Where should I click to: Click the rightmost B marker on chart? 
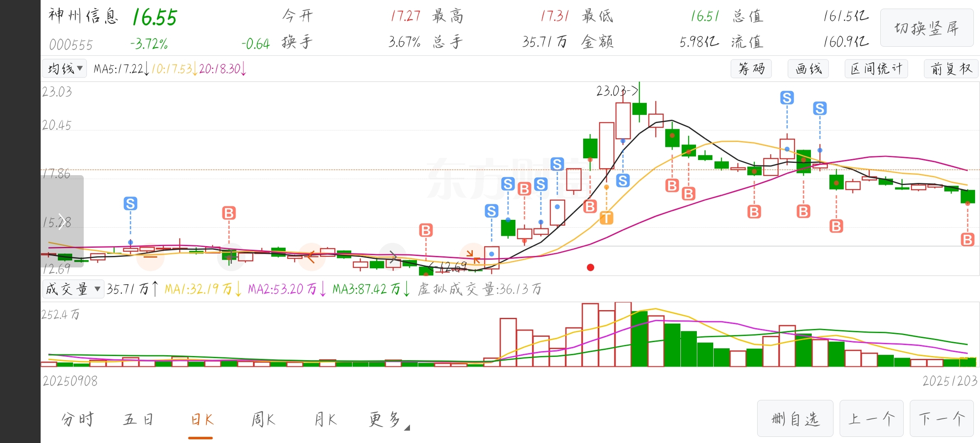point(967,240)
